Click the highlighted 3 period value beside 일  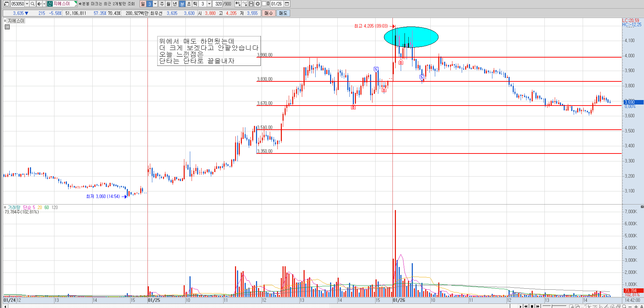click(150, 4)
